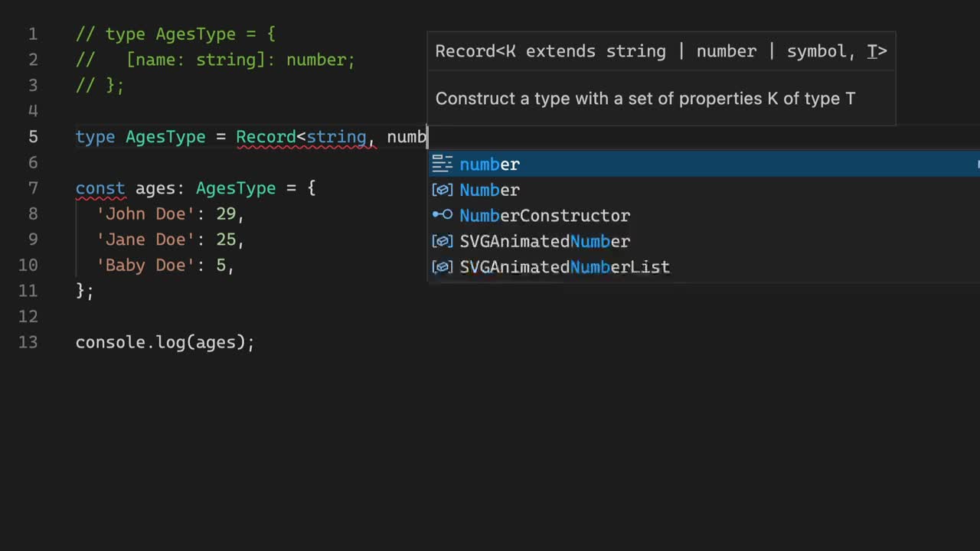The image size is (980, 551).
Task: Choose the capitalized Number suggestion
Action: tap(489, 190)
